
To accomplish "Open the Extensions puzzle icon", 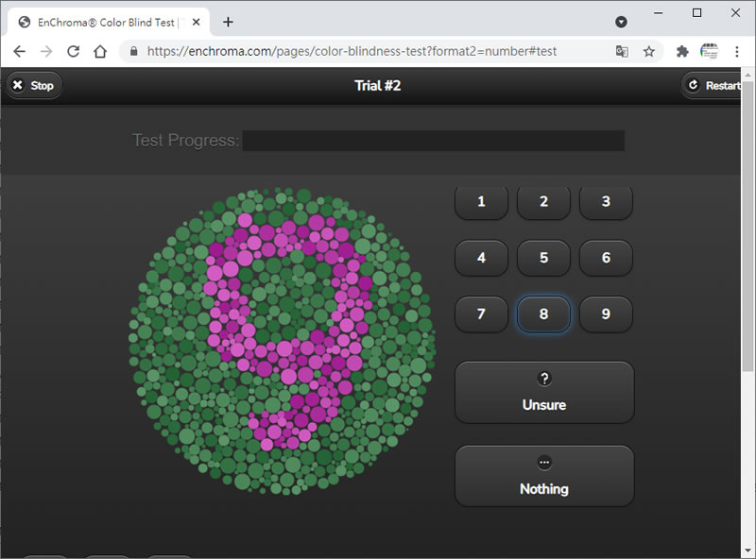I will pyautogui.click(x=681, y=52).
